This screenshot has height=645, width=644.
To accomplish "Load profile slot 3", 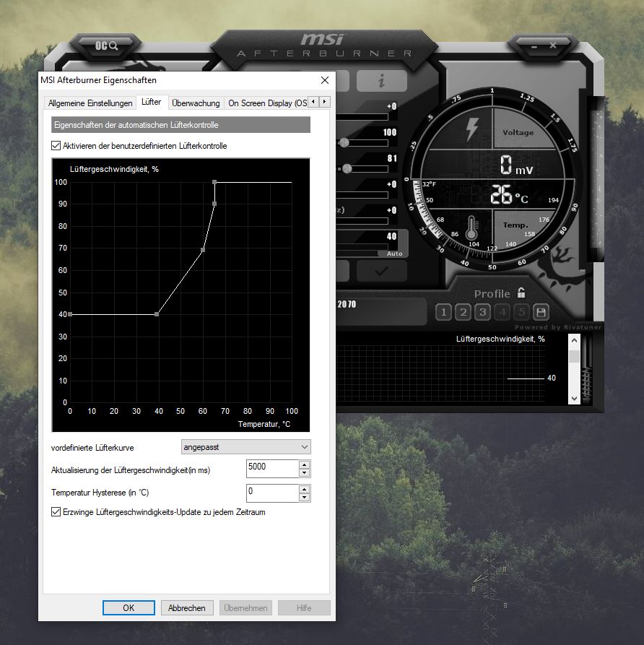I will tap(482, 312).
